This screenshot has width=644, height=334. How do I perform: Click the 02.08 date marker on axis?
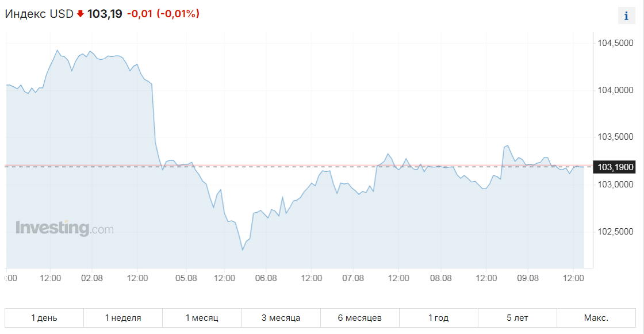click(x=91, y=278)
